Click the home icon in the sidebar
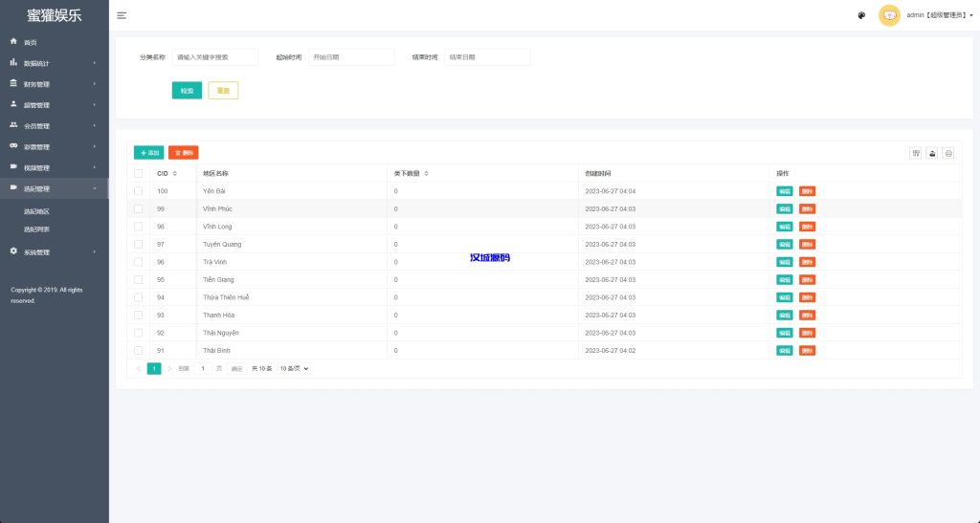 click(13, 42)
